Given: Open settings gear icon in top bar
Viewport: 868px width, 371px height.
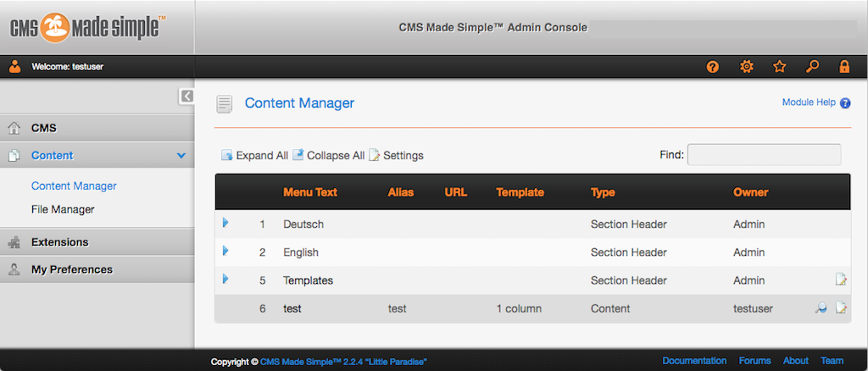Looking at the screenshot, I should pos(746,67).
